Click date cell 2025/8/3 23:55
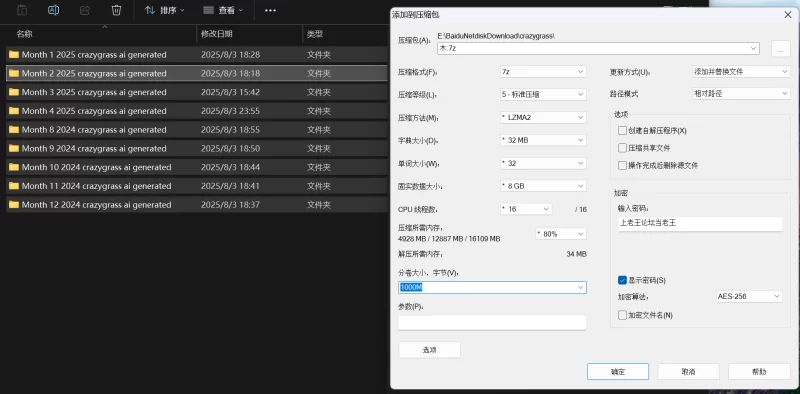 coord(231,111)
